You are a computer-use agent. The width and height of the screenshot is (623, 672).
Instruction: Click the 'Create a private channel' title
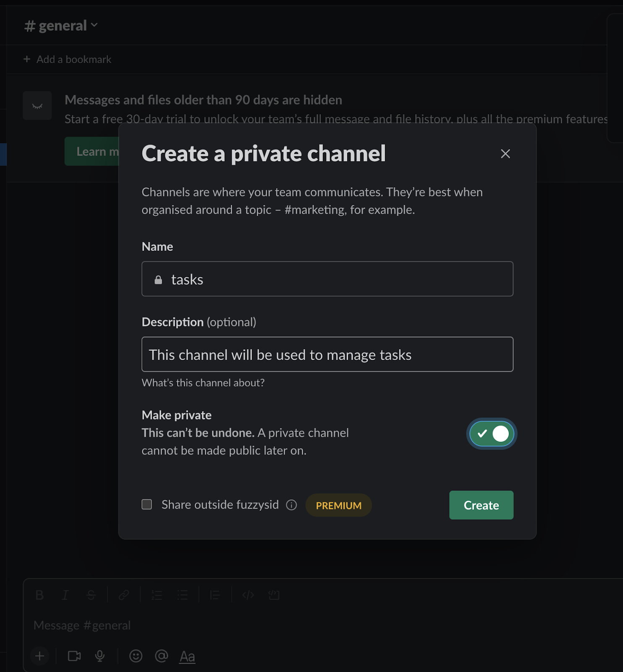(x=264, y=153)
